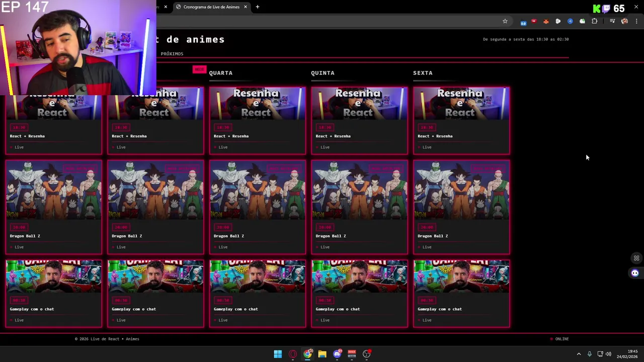Open the MetaMask fox extension

tap(546, 21)
